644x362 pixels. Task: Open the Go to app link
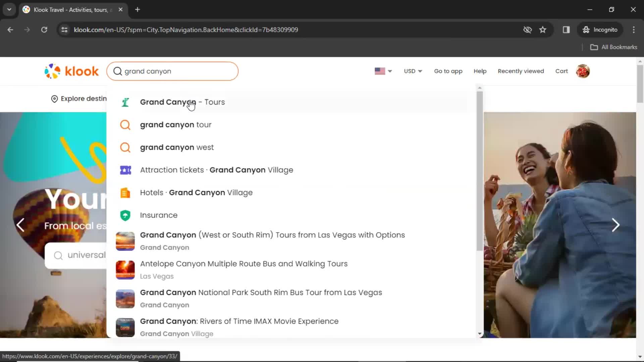coord(448,71)
